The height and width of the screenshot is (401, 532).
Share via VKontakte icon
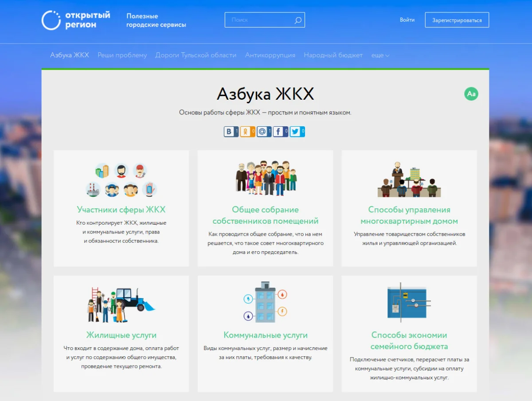[229, 132]
